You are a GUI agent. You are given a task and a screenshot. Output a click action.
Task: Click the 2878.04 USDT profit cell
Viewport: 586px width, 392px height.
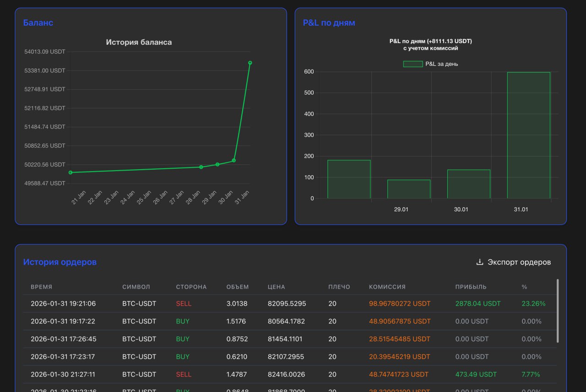478,304
